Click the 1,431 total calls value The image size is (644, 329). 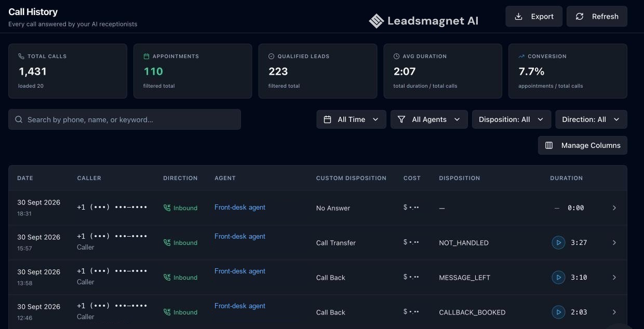coord(33,72)
